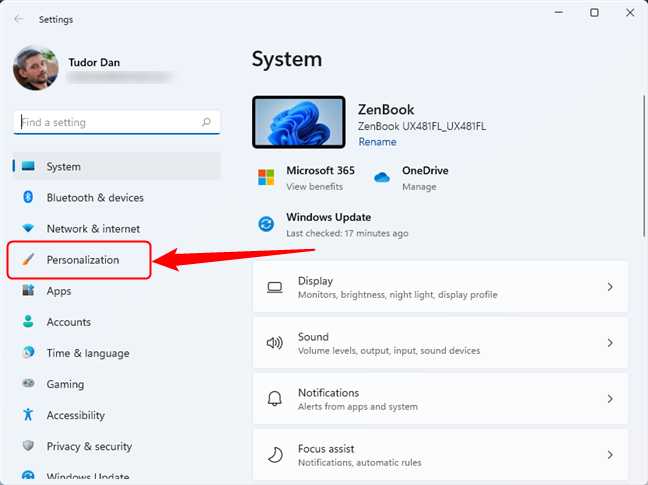Screen dimensions: 648x485
Task: Click the Microsoft 365 heading
Action: [x=320, y=170]
